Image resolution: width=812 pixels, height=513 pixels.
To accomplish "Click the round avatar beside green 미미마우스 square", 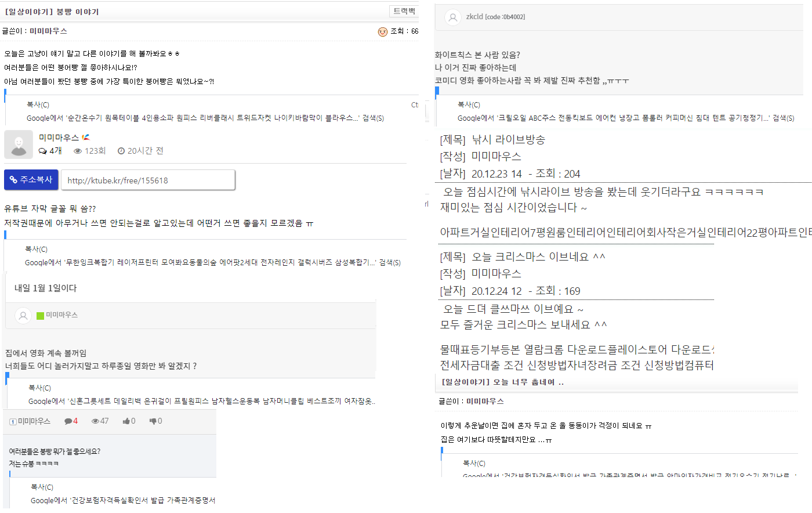I will tap(23, 316).
